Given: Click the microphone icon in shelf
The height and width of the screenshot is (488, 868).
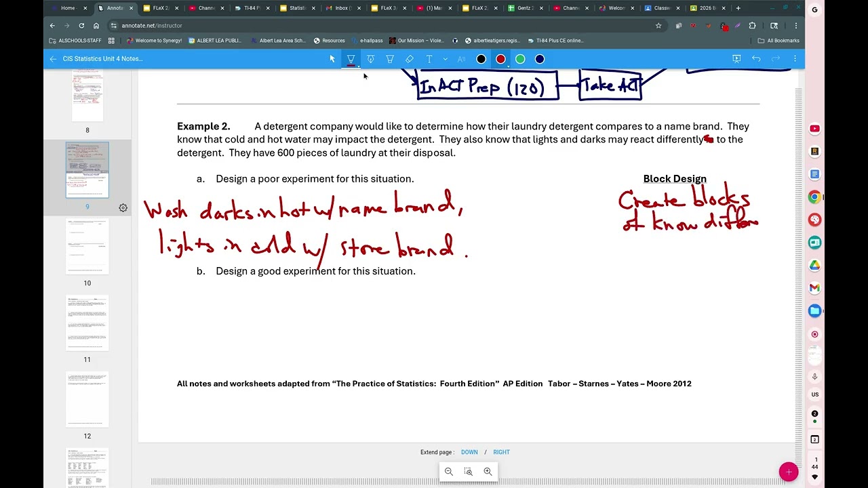Looking at the screenshot, I should coord(814,377).
